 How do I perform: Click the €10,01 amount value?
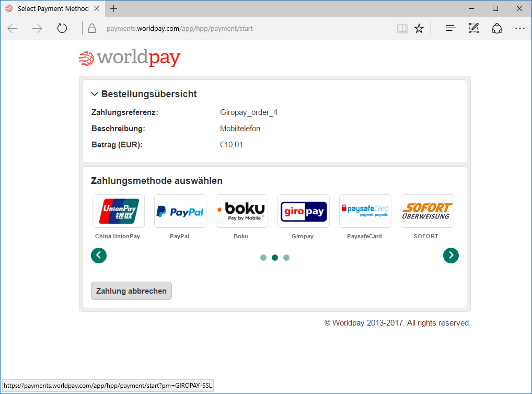click(x=232, y=145)
